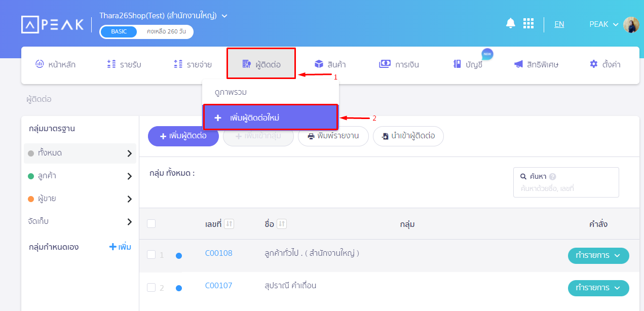Screen dimensions: 644x311
Task: Tick the checkbox next to สุปราณี คำเถื่อน
Action: (151, 287)
